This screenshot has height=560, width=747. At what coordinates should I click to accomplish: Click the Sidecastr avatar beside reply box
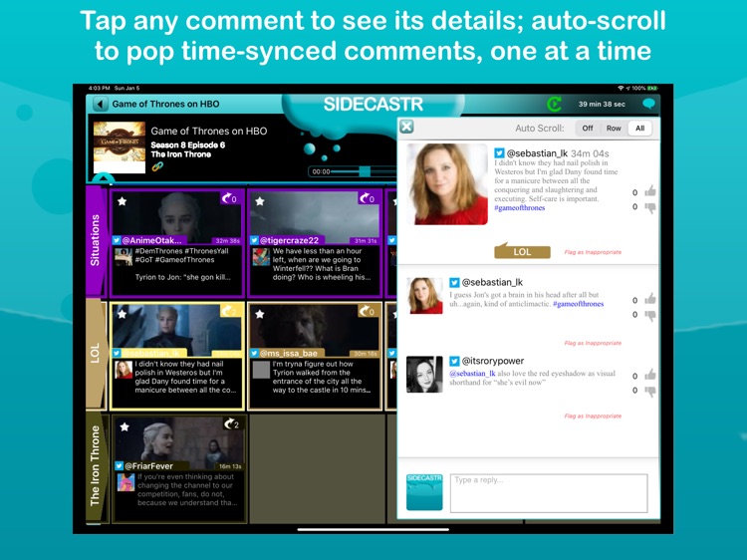pyautogui.click(x=424, y=492)
